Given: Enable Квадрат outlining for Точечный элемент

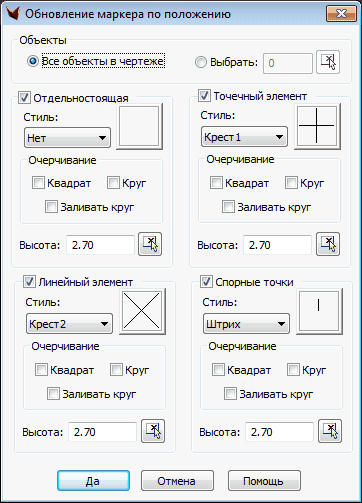Looking at the screenshot, I should click(x=216, y=183).
